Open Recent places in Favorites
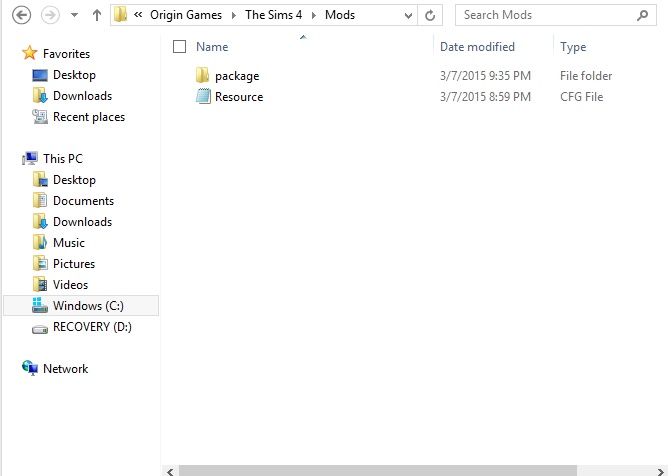Screen dimensions: 668x476 click(x=89, y=117)
